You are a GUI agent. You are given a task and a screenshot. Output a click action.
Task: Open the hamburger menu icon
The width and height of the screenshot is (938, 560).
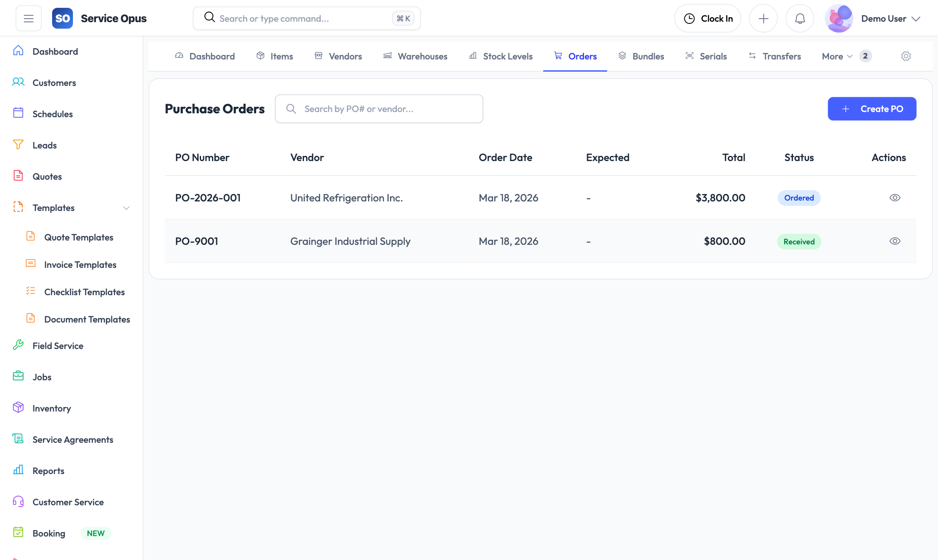point(29,18)
